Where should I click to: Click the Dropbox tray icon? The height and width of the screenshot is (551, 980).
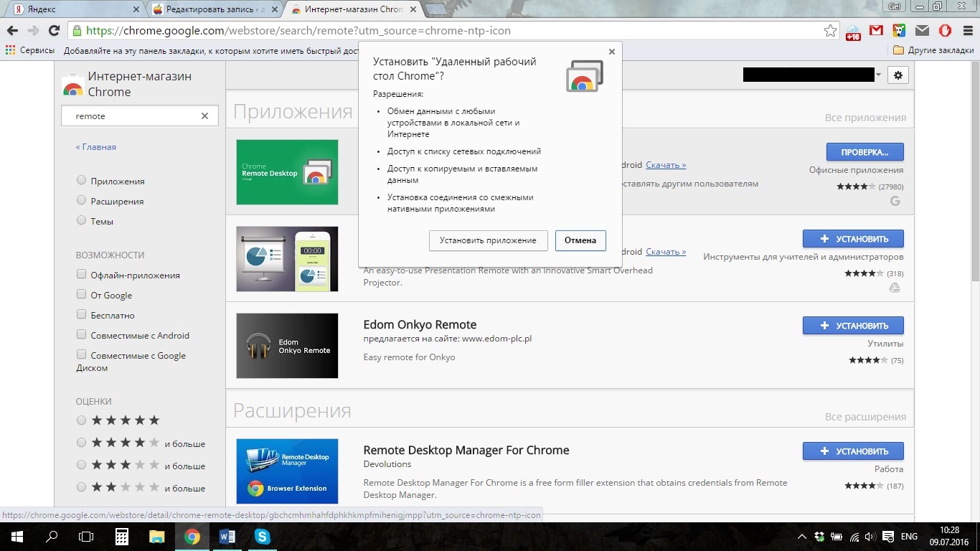coord(819,537)
